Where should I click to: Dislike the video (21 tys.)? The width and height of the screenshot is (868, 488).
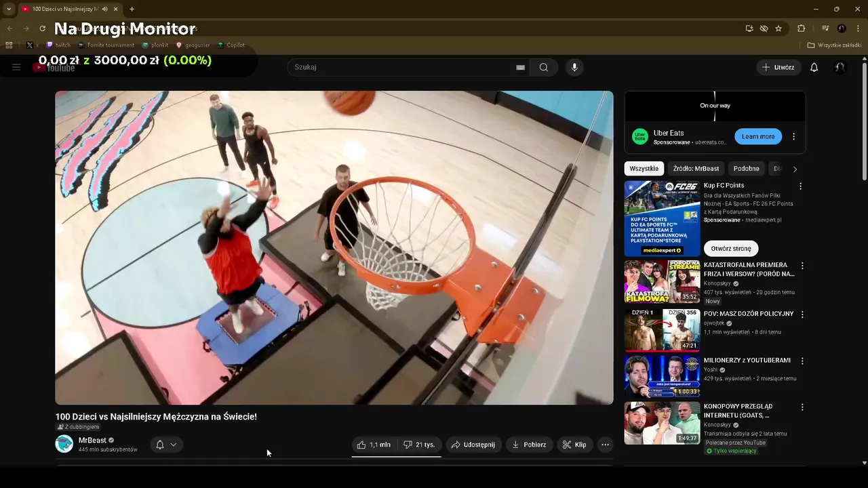[x=419, y=445]
